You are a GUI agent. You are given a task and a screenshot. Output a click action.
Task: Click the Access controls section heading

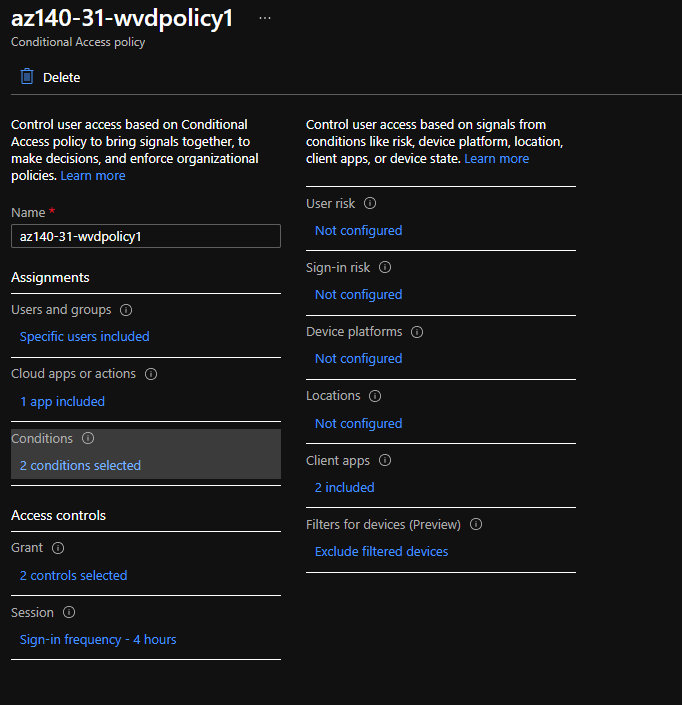click(x=58, y=515)
